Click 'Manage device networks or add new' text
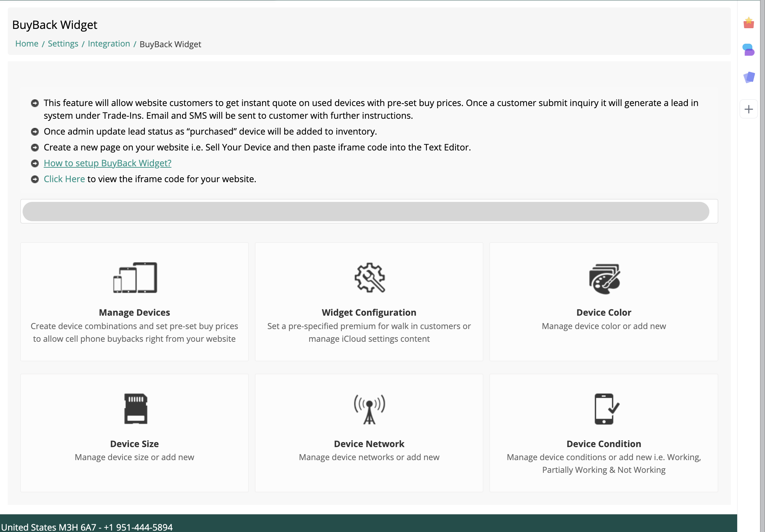Viewport: 765px width, 532px height. pyautogui.click(x=369, y=457)
